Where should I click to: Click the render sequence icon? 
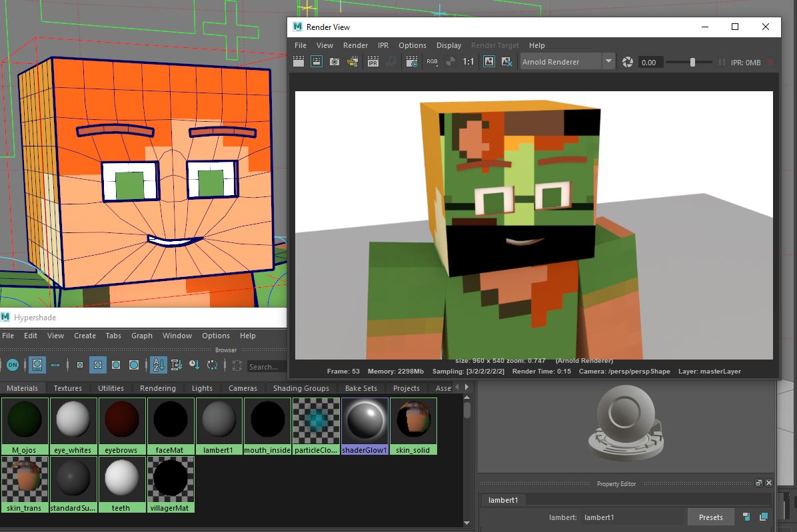(x=353, y=62)
